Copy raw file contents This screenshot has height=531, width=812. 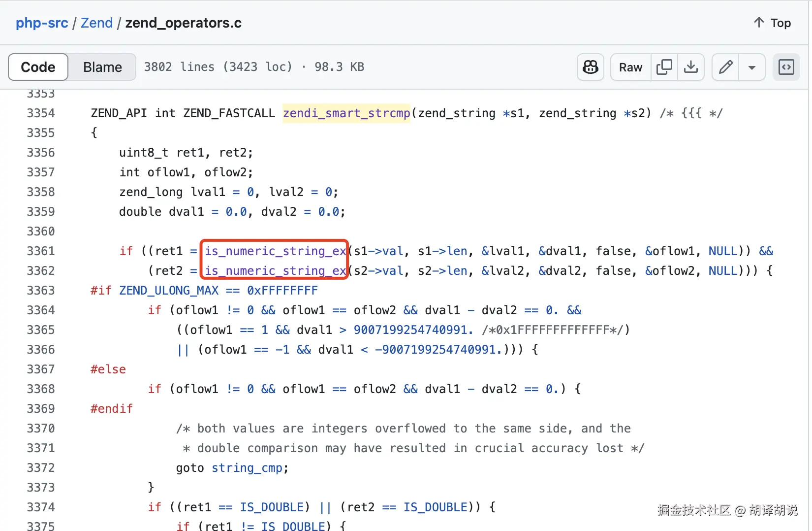tap(664, 67)
